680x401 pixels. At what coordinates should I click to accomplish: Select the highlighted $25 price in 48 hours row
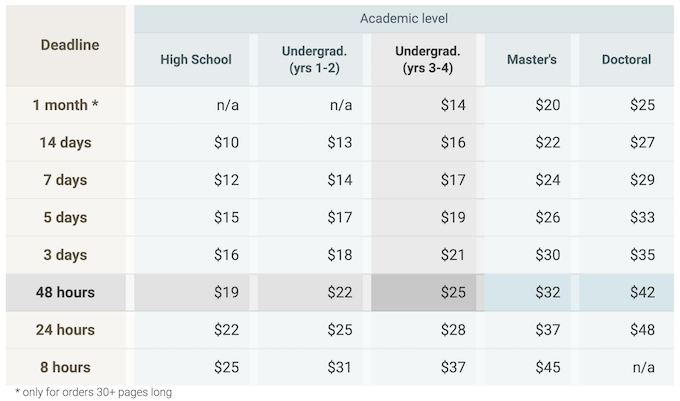click(x=452, y=292)
